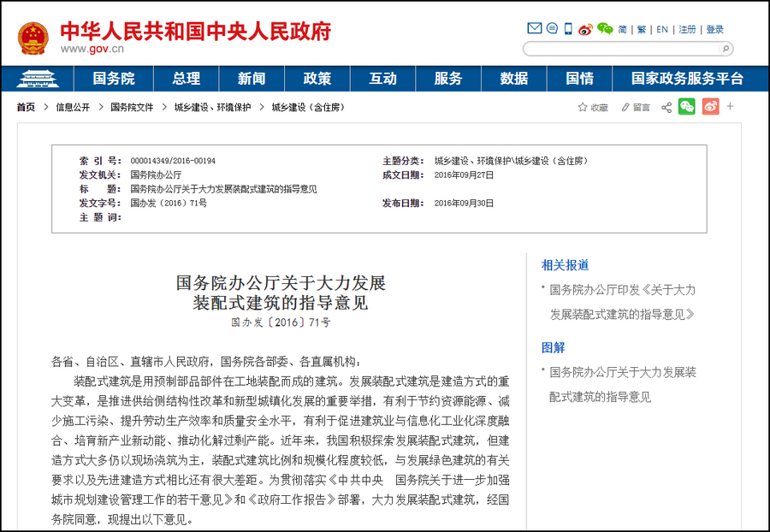
Task: Open 国家政务服务平台 menu
Action: 687,79
